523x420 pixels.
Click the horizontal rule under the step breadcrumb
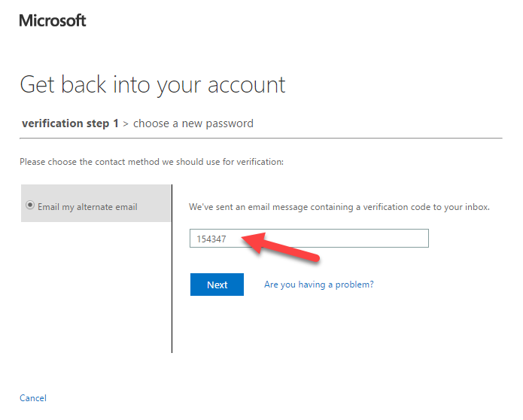(x=261, y=138)
